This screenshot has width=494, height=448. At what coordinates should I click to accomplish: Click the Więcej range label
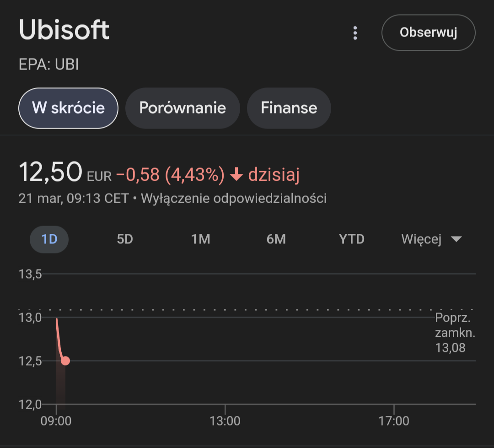point(421,239)
